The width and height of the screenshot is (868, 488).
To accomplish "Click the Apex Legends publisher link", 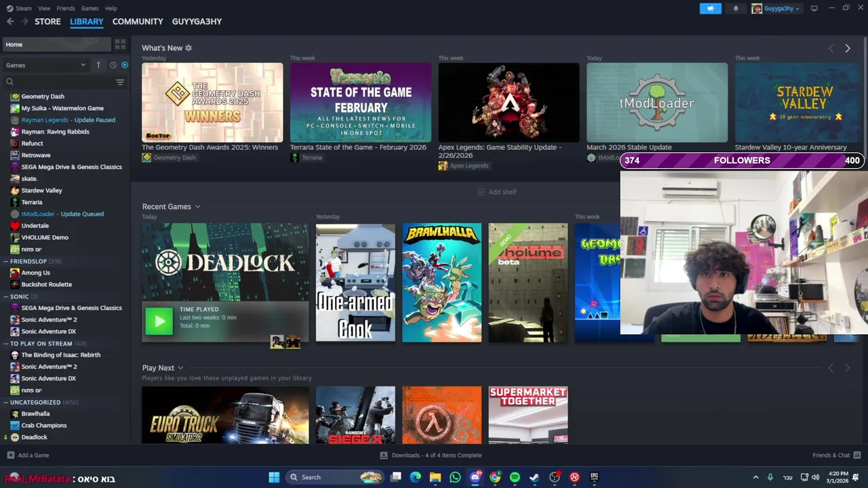I will tap(463, 165).
